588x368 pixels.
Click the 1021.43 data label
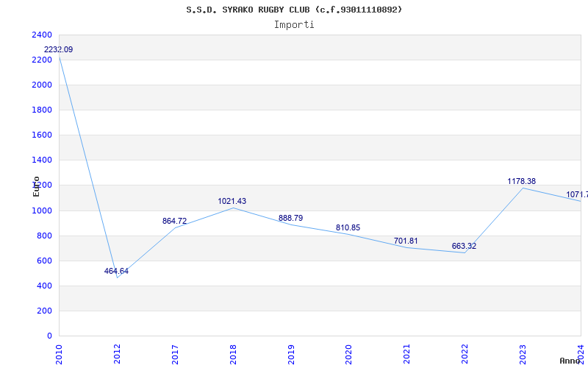232,201
